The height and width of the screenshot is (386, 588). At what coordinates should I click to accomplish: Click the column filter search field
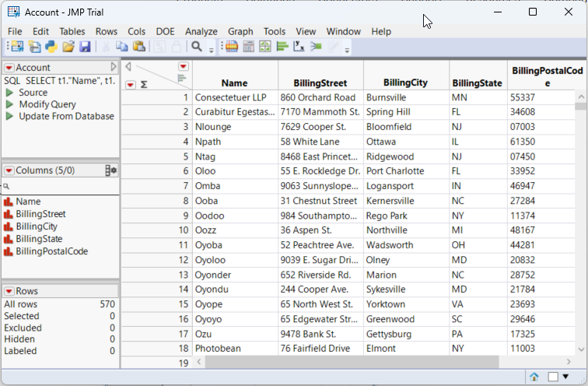pos(62,187)
